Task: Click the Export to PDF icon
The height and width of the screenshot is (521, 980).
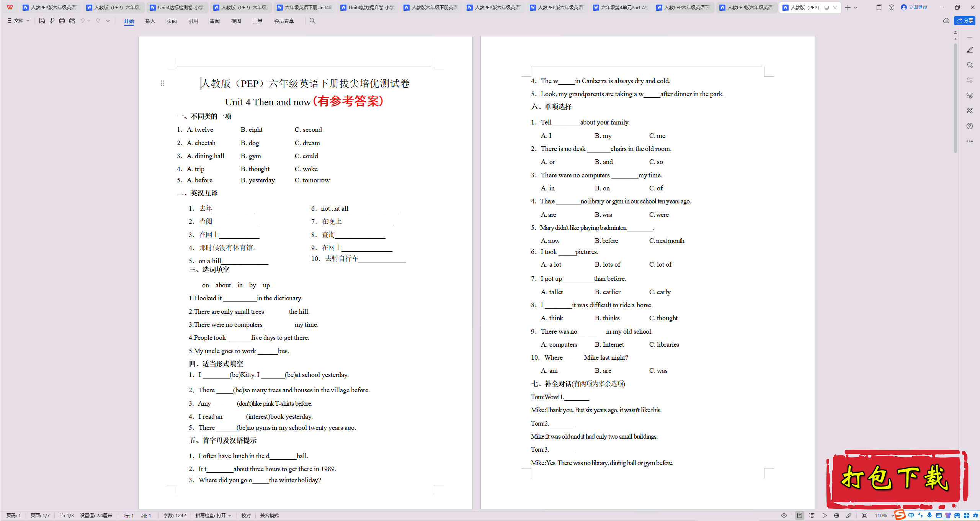Action: coord(52,21)
